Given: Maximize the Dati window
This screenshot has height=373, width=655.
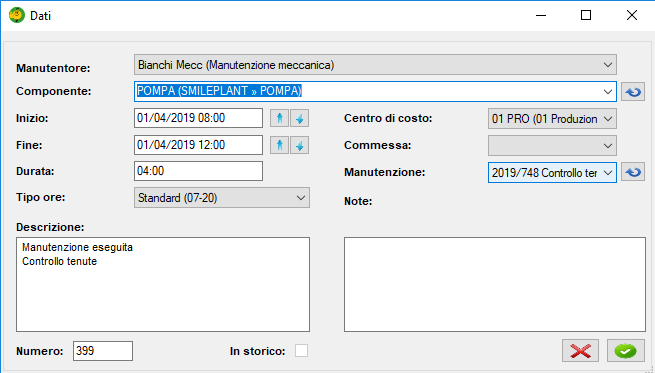Looking at the screenshot, I should click(586, 15).
